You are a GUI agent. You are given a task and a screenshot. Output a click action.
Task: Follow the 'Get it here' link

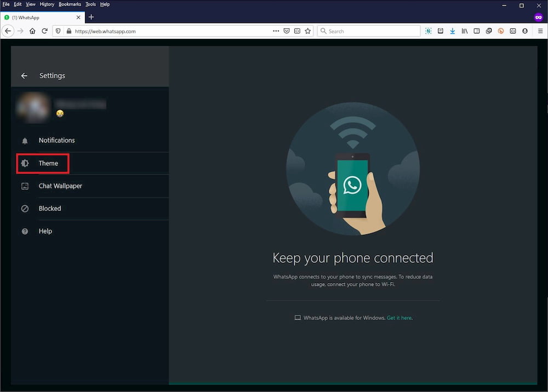click(x=399, y=318)
